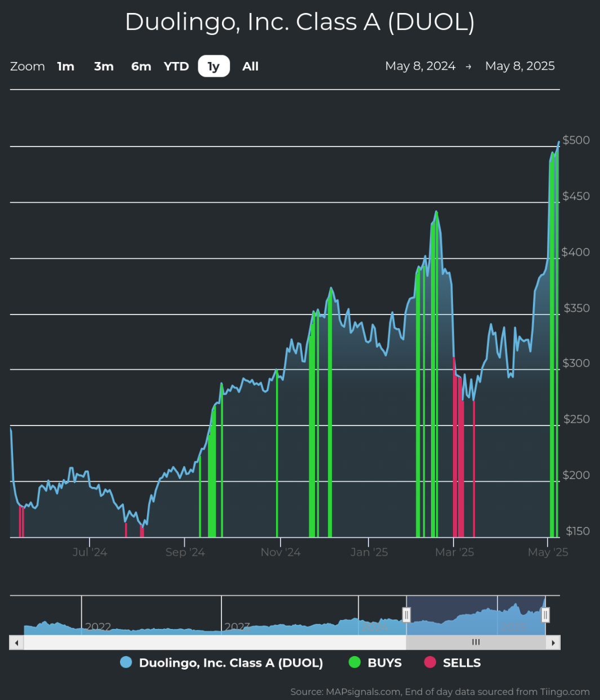This screenshot has height=700, width=600.
Task: Click the $250 price axis label
Action: 577,419
